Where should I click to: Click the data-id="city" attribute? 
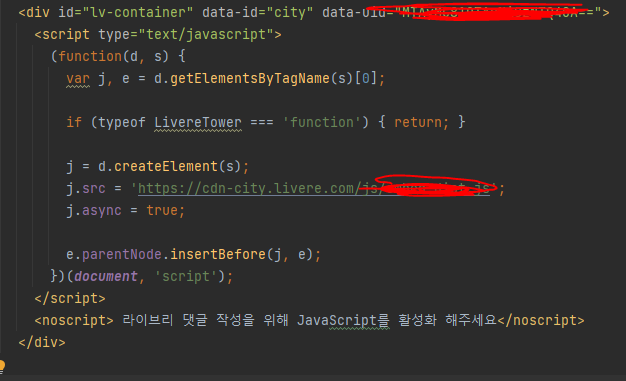coord(258,12)
